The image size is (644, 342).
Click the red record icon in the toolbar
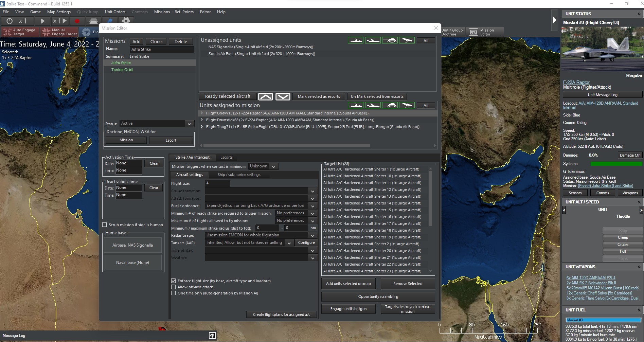(x=77, y=21)
